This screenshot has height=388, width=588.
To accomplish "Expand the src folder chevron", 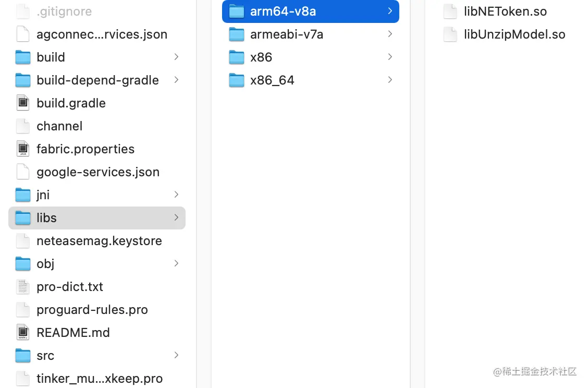I will (176, 355).
